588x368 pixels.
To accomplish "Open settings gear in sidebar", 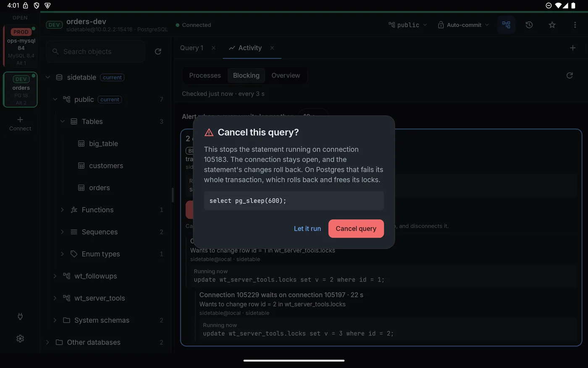I will [x=20, y=339].
